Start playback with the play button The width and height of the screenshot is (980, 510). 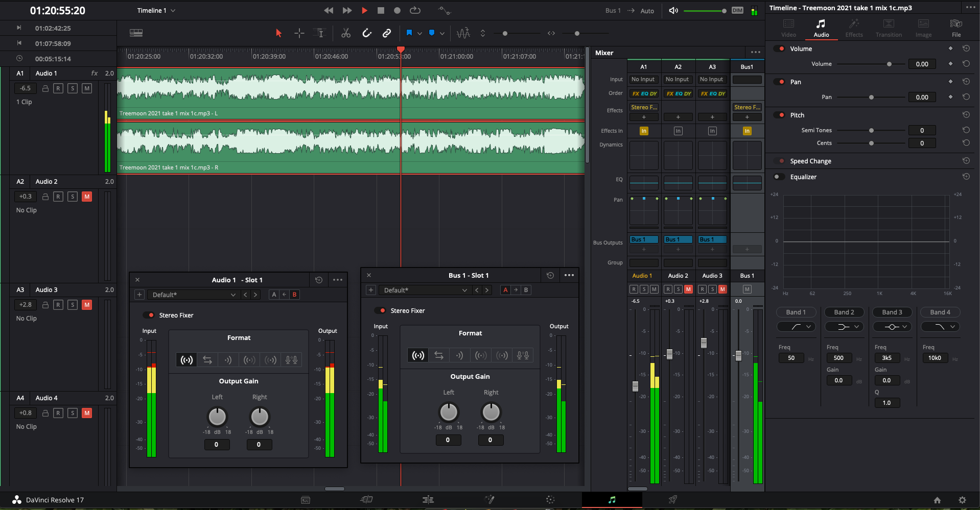point(364,10)
